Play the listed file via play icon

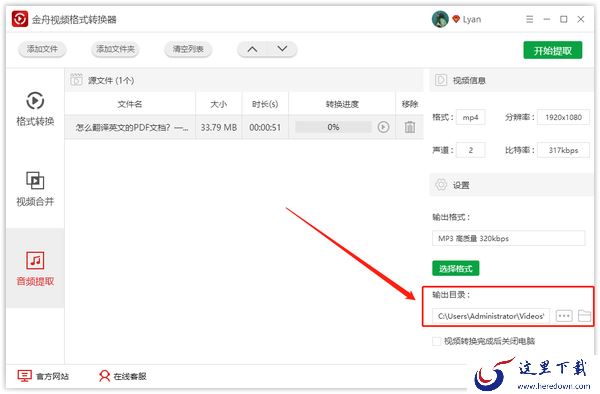383,127
